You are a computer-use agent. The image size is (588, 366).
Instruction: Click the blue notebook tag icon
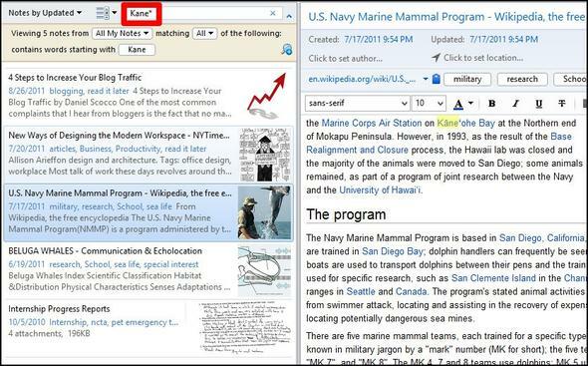click(x=436, y=79)
